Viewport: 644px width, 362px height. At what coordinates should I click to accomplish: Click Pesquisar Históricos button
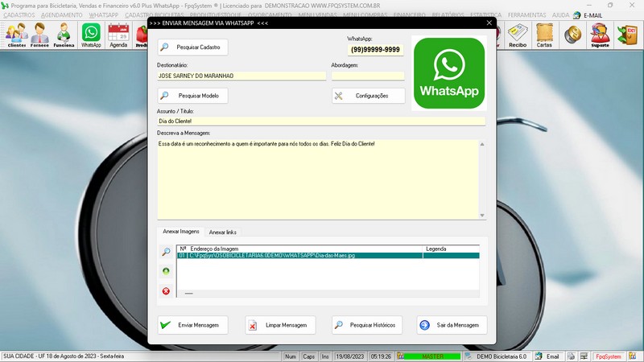coord(367,325)
